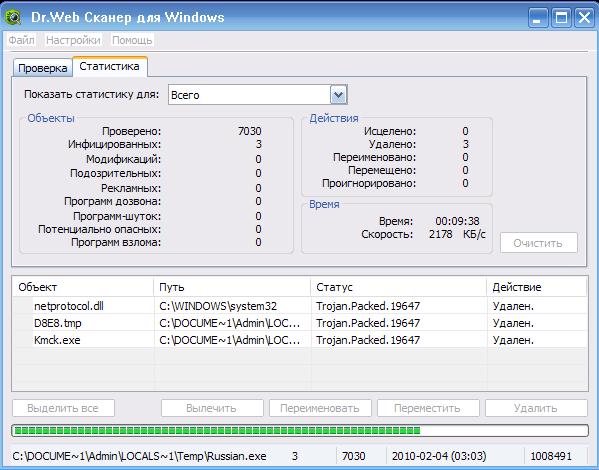599x470 pixels.
Task: Open the Настройки menu
Action: (73, 40)
